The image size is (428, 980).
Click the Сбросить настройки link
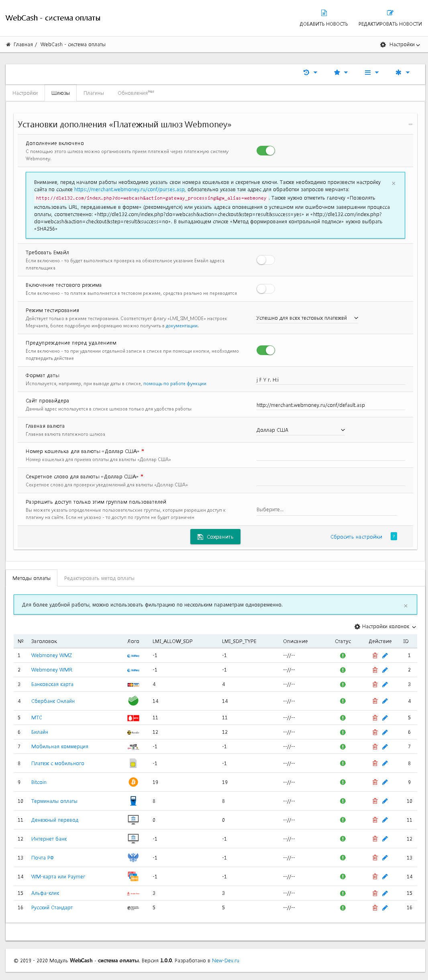point(356,537)
